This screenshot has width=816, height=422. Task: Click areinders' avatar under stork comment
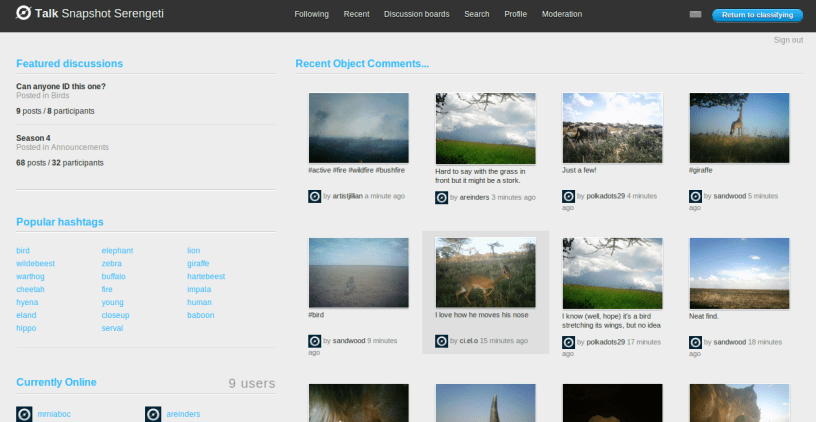click(x=441, y=198)
